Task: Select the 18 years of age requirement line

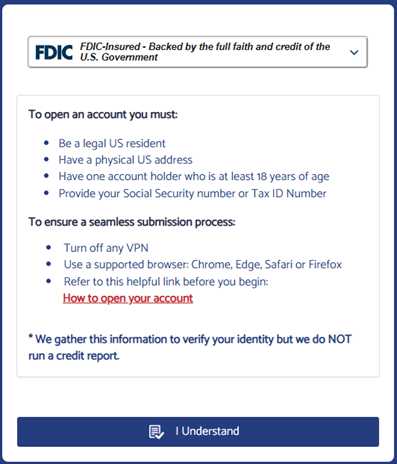Action: [194, 177]
